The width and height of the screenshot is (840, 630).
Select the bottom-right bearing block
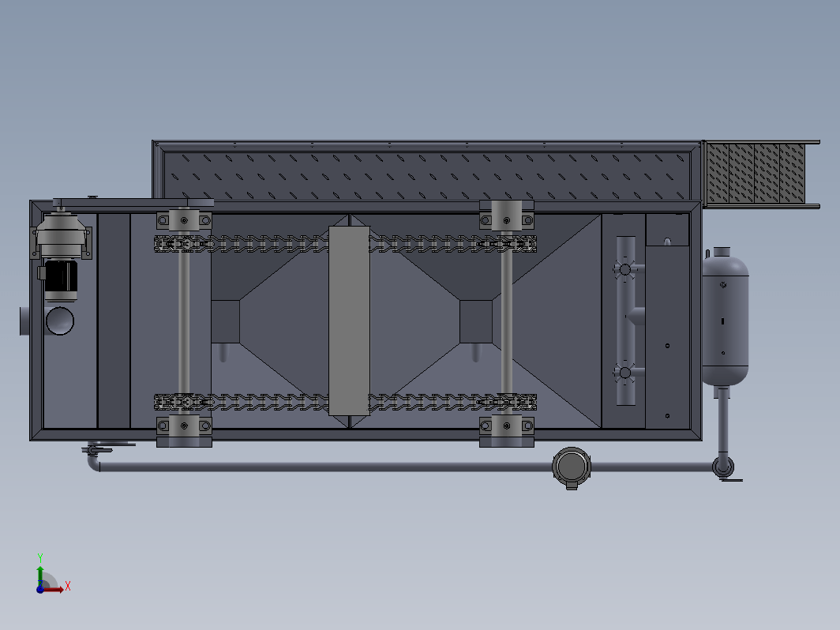point(506,429)
